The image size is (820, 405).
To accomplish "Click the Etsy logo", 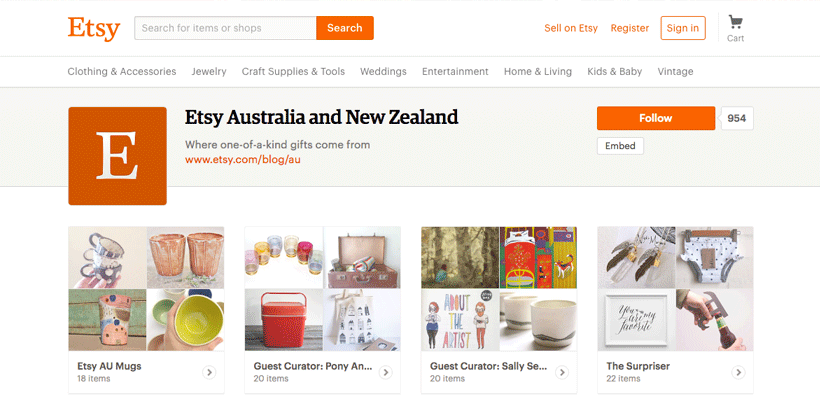I will pos(94,28).
